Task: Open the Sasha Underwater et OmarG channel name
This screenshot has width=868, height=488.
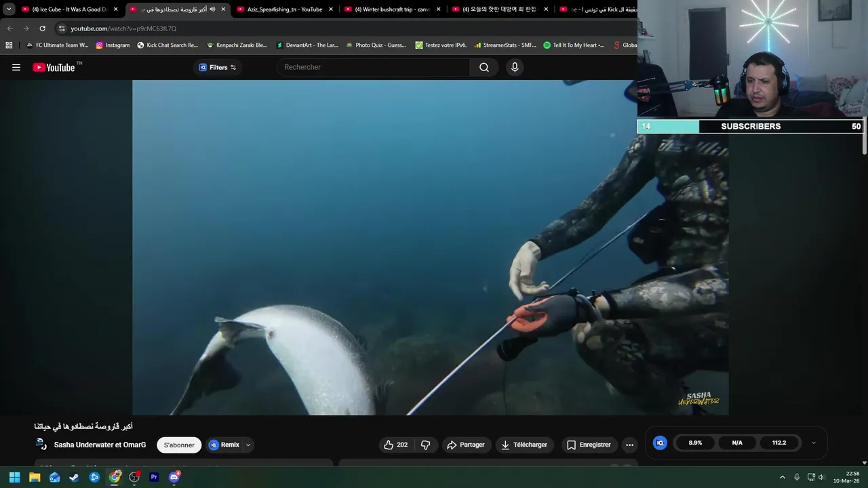Action: coord(100,445)
